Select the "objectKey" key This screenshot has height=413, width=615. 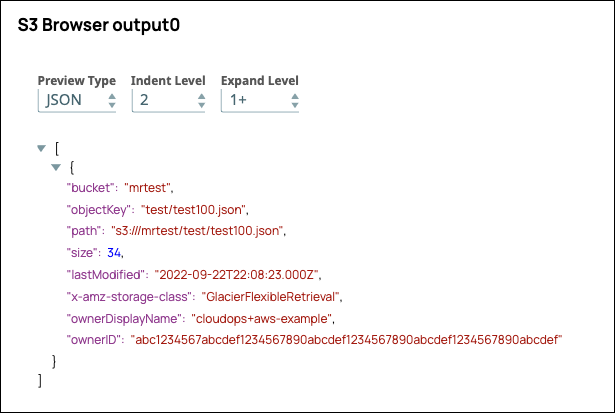(x=98, y=209)
